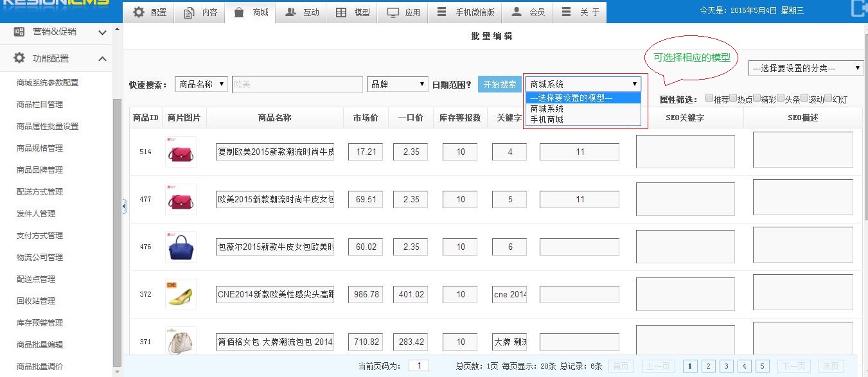Switch to the 内容 tab
Image resolution: width=868 pixels, height=377 pixels.
tap(200, 12)
